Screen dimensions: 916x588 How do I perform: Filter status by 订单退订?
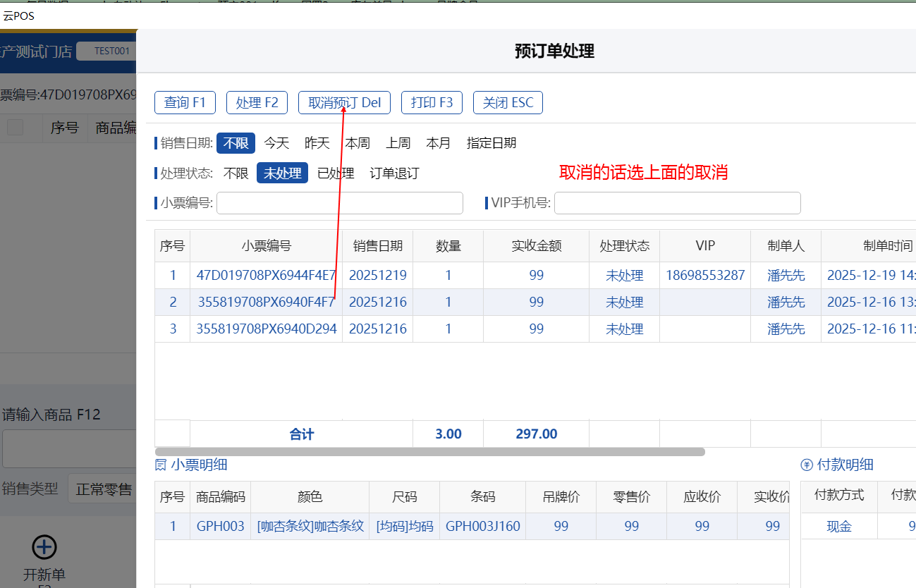pos(394,173)
